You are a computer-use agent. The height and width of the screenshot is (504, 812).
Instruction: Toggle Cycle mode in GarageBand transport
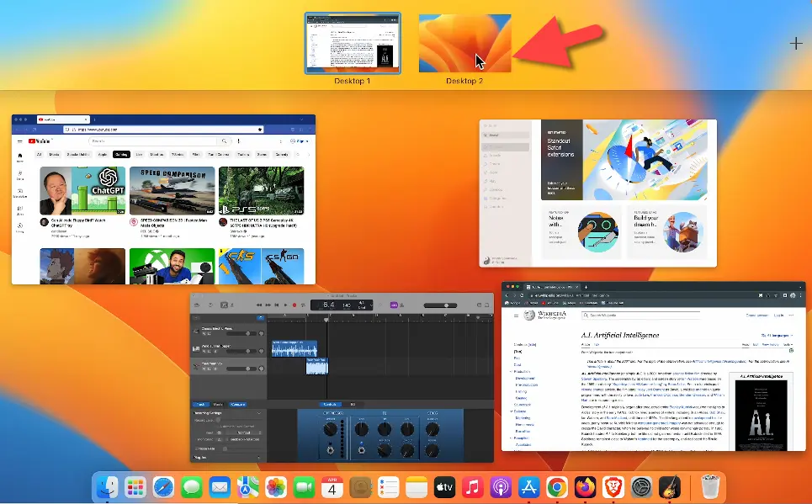click(x=303, y=305)
